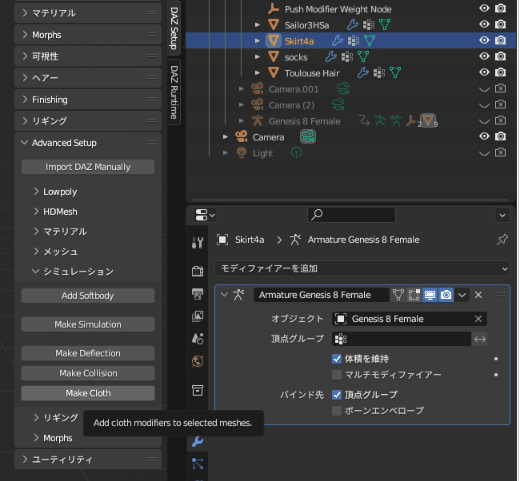Screen dimensions: 519x481
Task: Click Make Cloth button
Action: pos(88,393)
